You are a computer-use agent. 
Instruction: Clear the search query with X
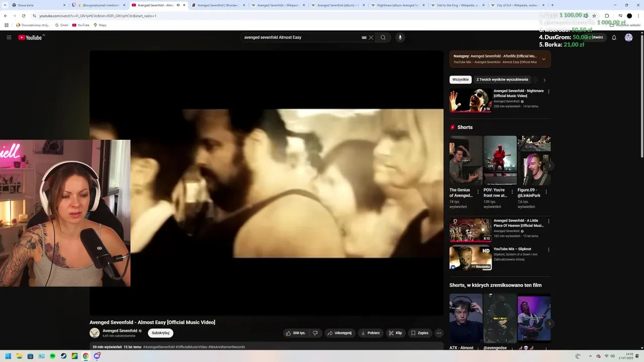coord(371,37)
